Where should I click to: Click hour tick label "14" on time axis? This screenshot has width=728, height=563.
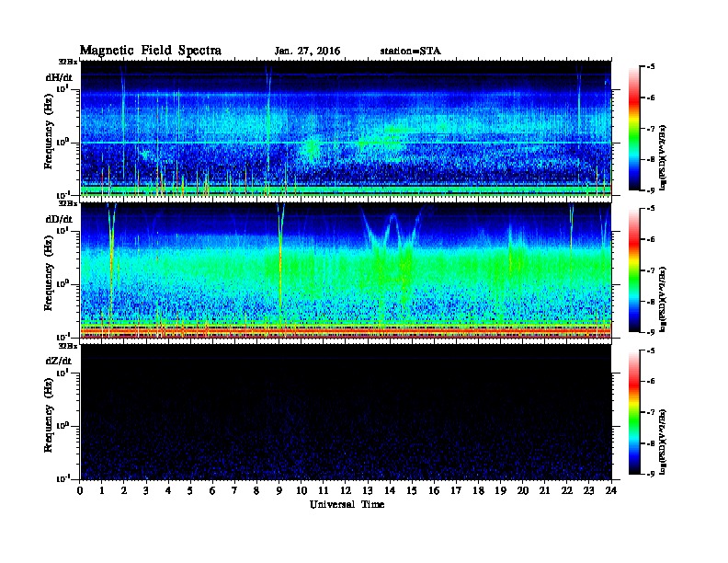[x=390, y=491]
